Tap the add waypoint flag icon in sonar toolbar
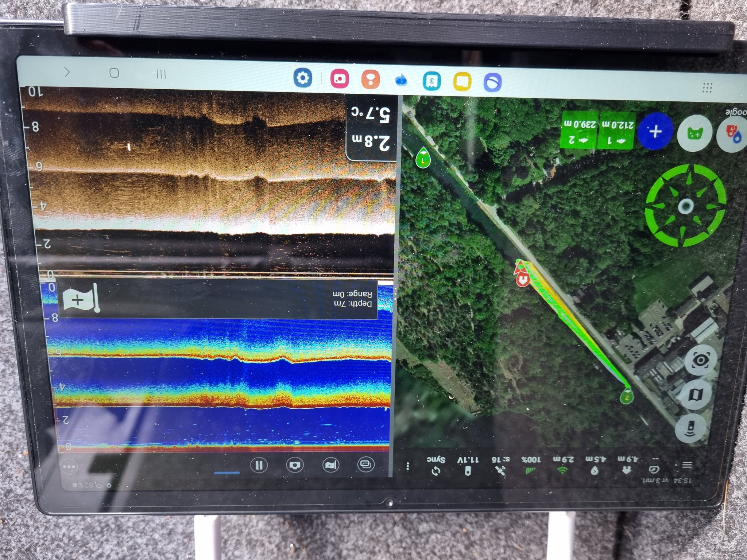 coord(331,465)
